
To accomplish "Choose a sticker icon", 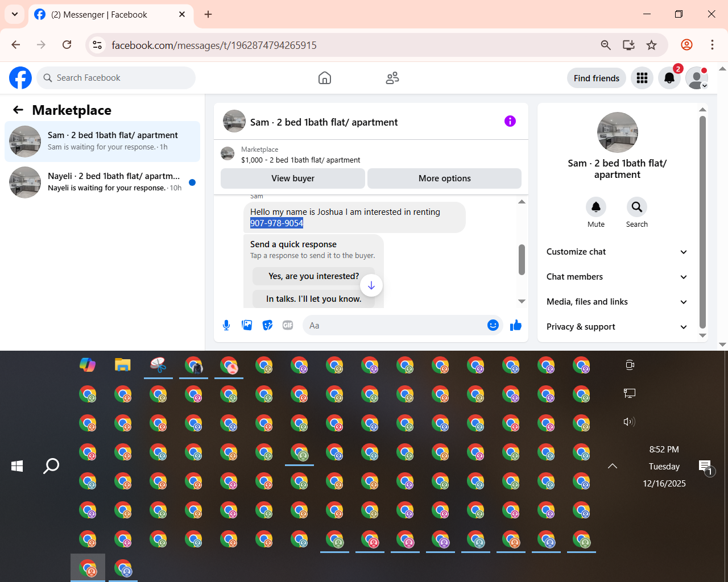I will pos(267,325).
